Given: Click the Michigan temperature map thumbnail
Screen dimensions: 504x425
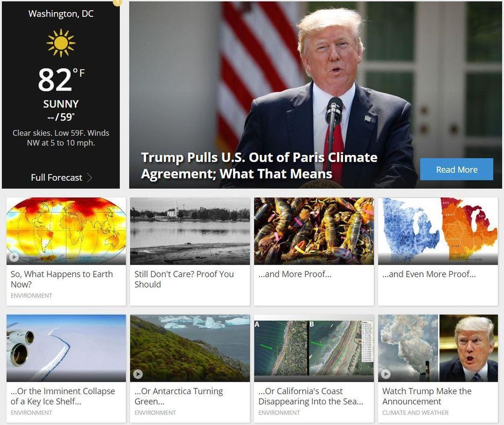Looking at the screenshot, I should (x=438, y=231).
